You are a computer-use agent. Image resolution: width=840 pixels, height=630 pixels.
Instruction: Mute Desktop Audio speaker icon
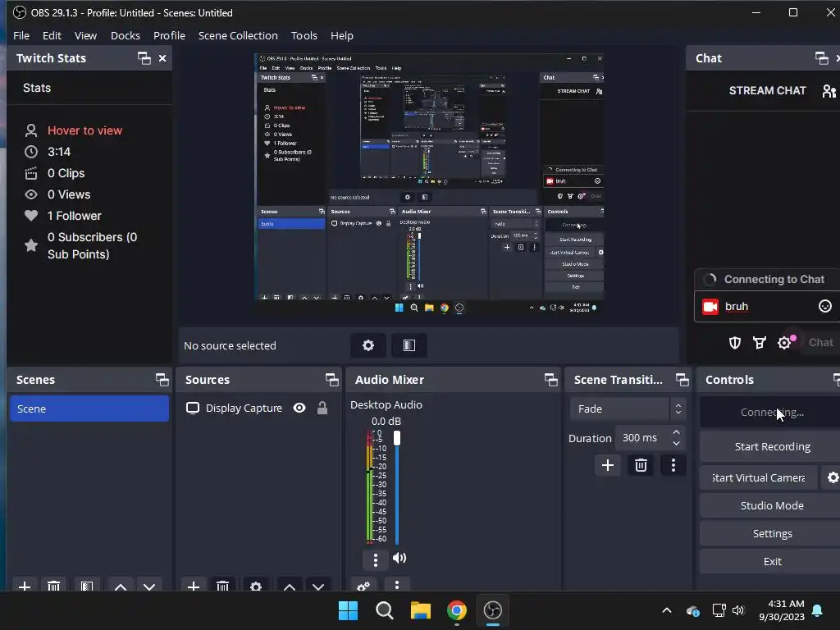click(x=399, y=558)
